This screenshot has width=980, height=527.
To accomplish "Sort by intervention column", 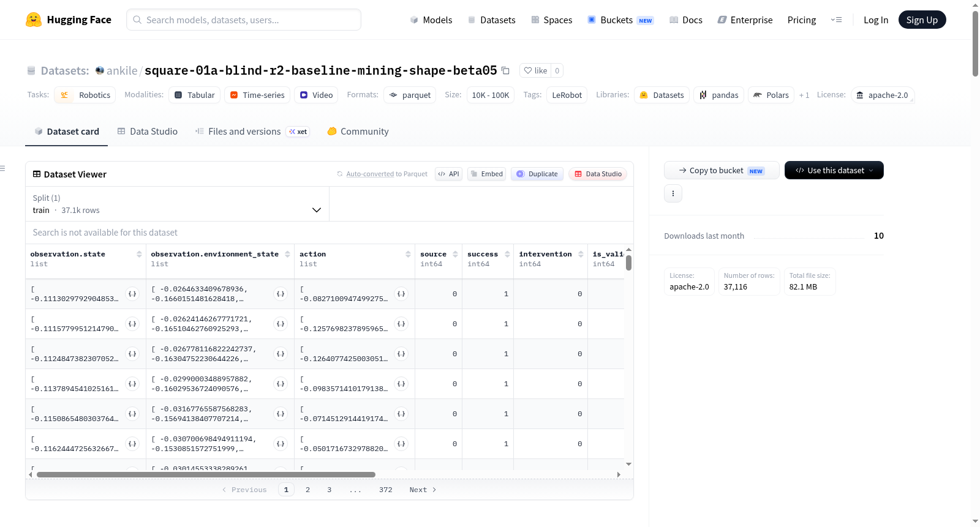I will click(x=581, y=254).
